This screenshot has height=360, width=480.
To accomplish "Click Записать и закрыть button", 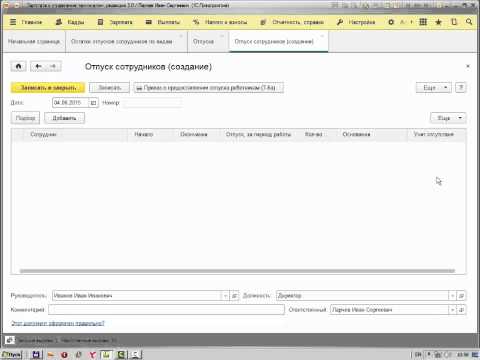I will [48, 88].
